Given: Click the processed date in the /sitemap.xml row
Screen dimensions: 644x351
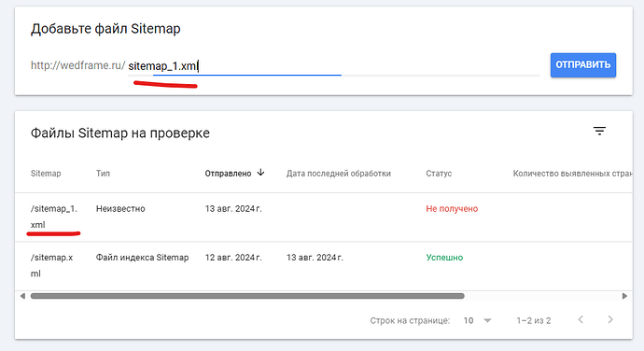Looking at the screenshot, I should coord(315,258).
